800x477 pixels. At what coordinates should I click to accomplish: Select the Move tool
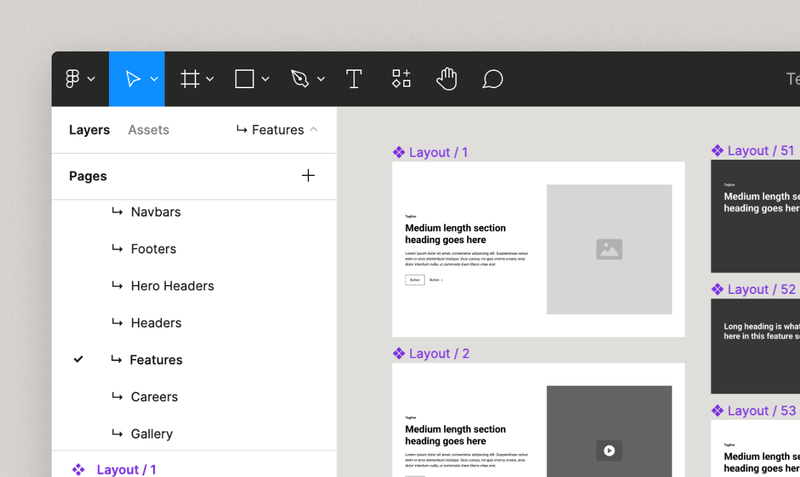pyautogui.click(x=133, y=79)
